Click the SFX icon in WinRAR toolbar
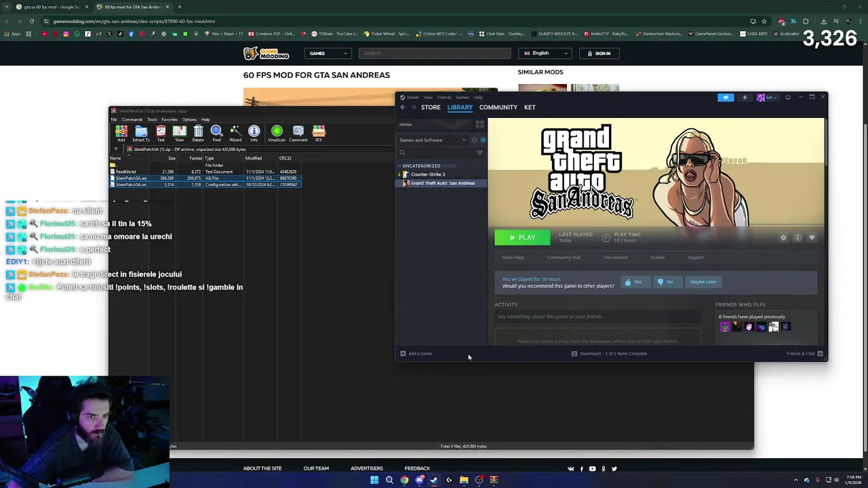868x488 pixels. 318,133
